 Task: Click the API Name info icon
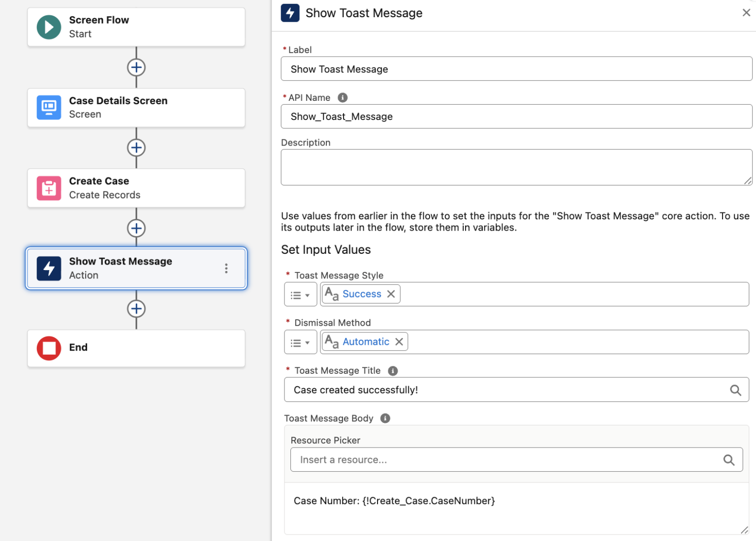pyautogui.click(x=343, y=97)
